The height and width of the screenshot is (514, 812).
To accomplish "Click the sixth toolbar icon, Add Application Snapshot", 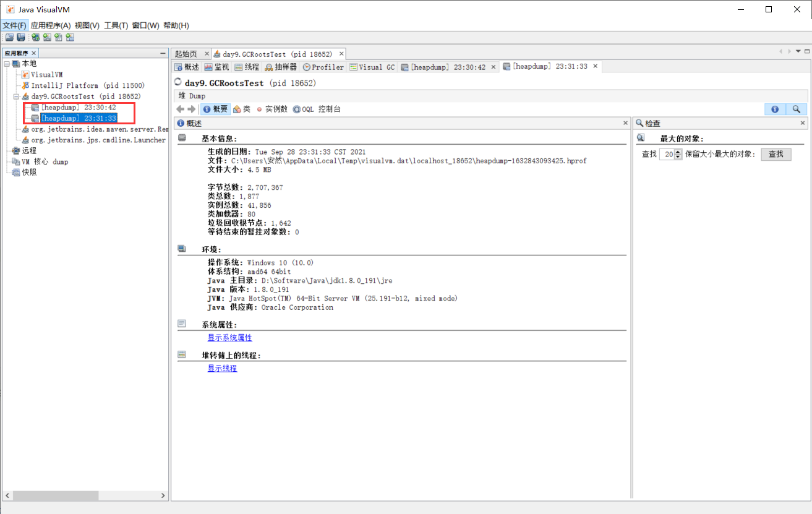I will (70, 38).
